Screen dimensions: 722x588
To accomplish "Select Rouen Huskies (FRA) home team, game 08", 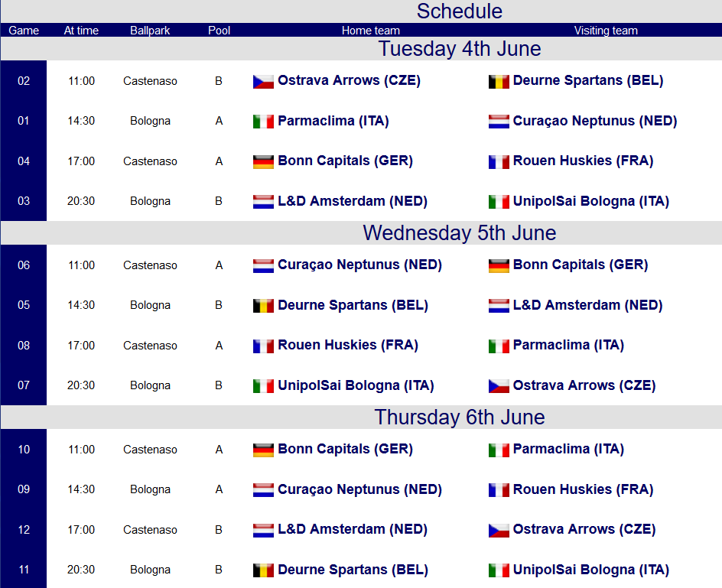I will coord(347,345).
